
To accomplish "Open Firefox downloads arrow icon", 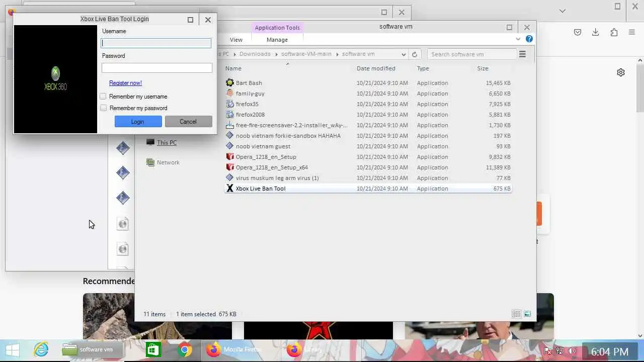I will (x=596, y=32).
